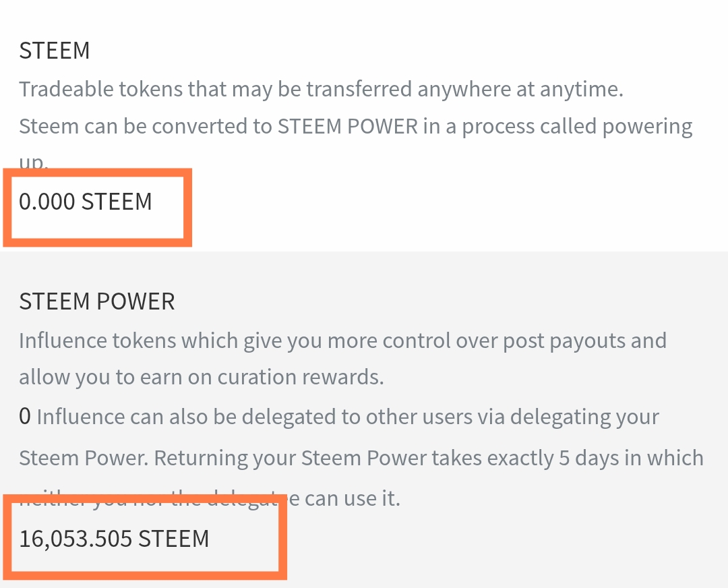Click the STEEM section heading

coord(55,50)
